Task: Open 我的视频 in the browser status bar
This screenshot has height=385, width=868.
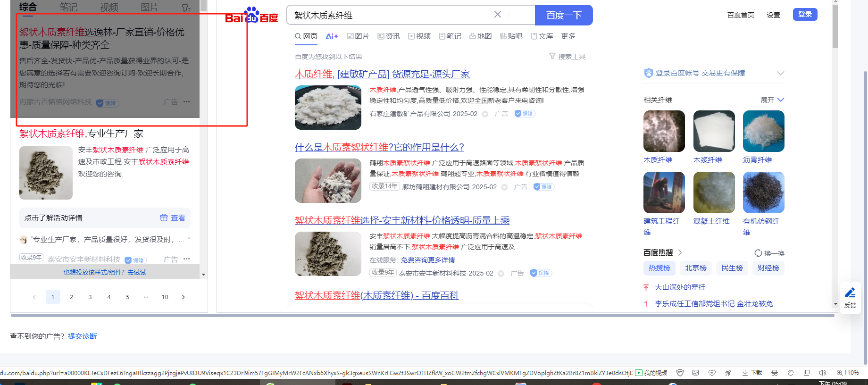Action: [x=651, y=373]
